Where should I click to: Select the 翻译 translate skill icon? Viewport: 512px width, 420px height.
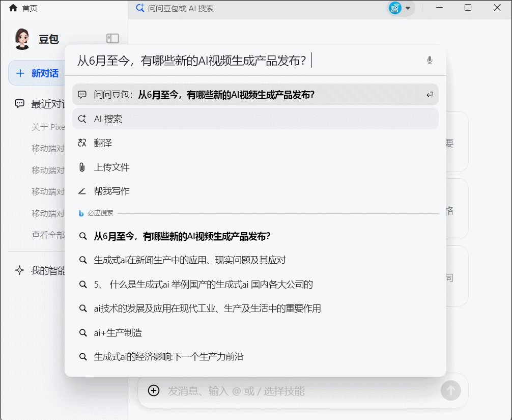click(82, 144)
